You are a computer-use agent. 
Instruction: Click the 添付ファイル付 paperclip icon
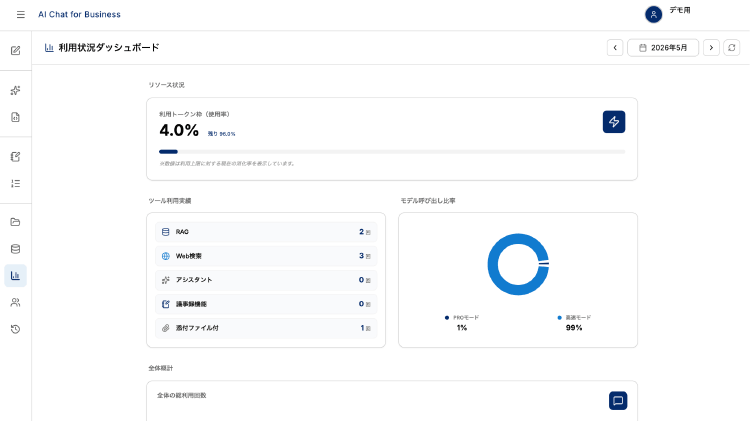(x=165, y=328)
